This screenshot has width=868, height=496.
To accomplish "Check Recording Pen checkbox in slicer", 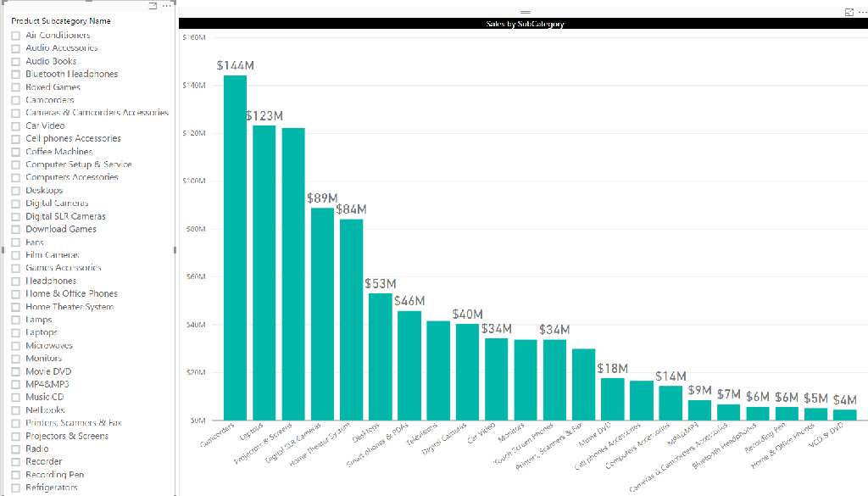I will pyautogui.click(x=15, y=475).
